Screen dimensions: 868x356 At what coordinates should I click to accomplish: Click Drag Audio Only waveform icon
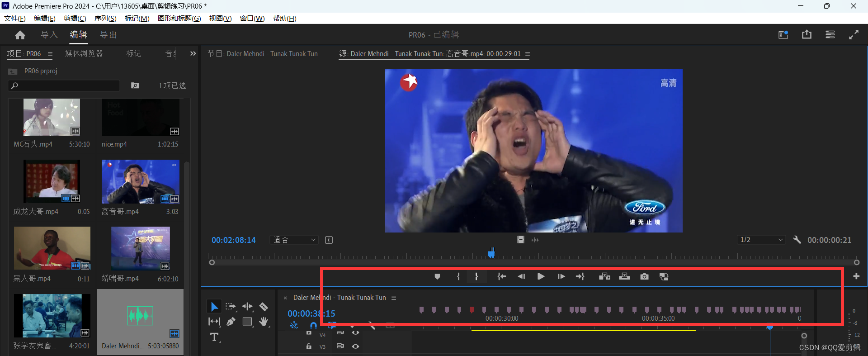[x=535, y=240]
